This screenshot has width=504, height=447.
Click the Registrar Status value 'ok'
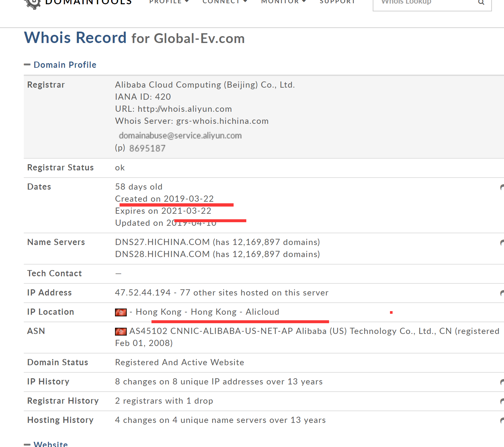coord(120,168)
